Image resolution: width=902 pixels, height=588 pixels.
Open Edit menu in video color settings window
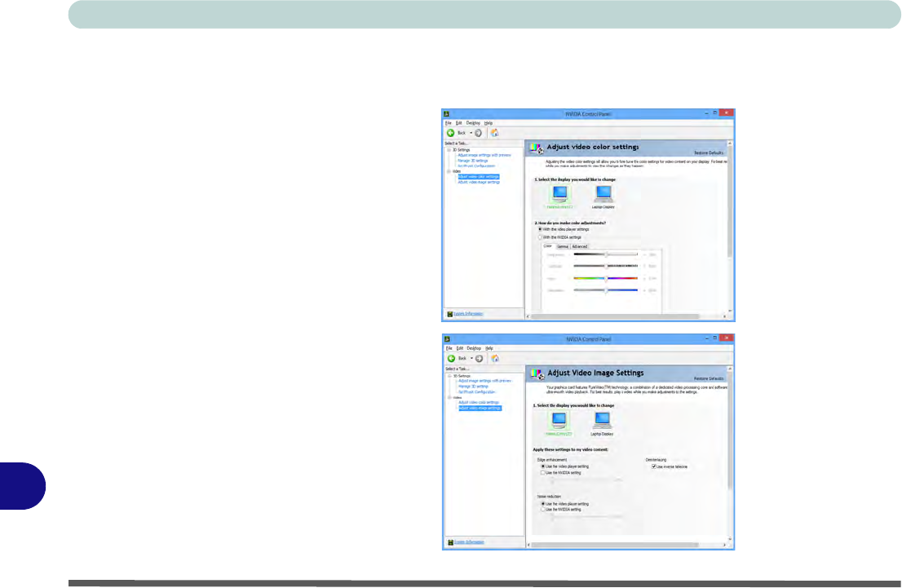458,123
